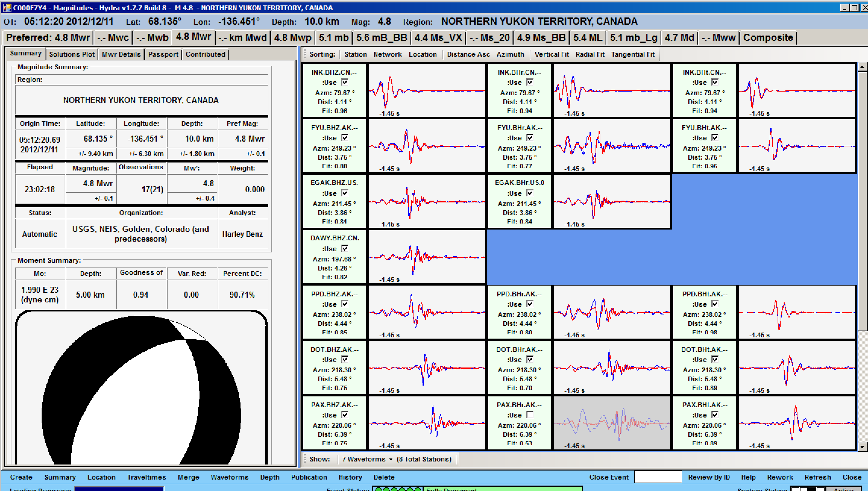The width and height of the screenshot is (868, 491).
Task: Select the 4.9 Ms_BB magnitude tab
Action: pyautogui.click(x=541, y=37)
